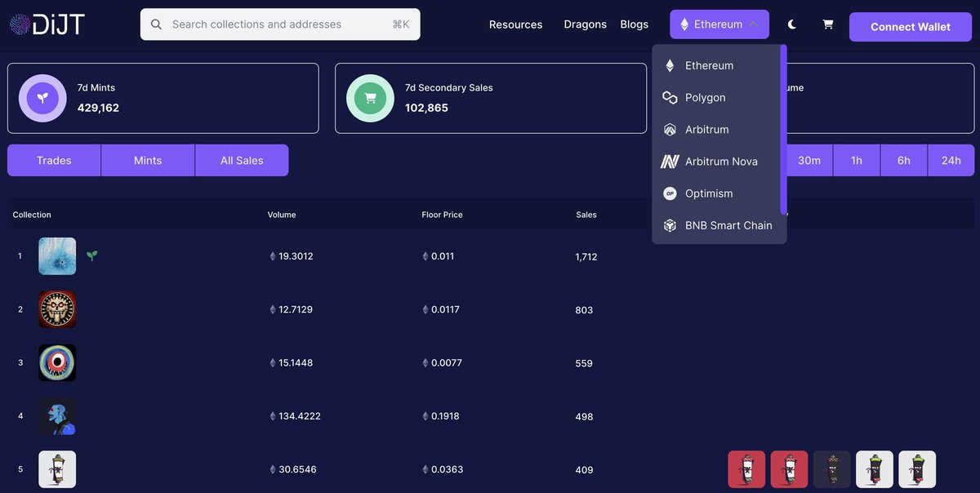
Task: Click the search magnifier icon
Action: (156, 24)
